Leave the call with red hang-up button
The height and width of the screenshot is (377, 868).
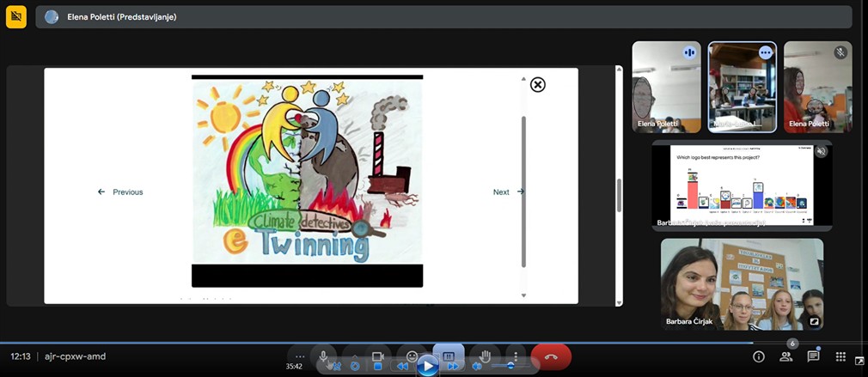[551, 356]
